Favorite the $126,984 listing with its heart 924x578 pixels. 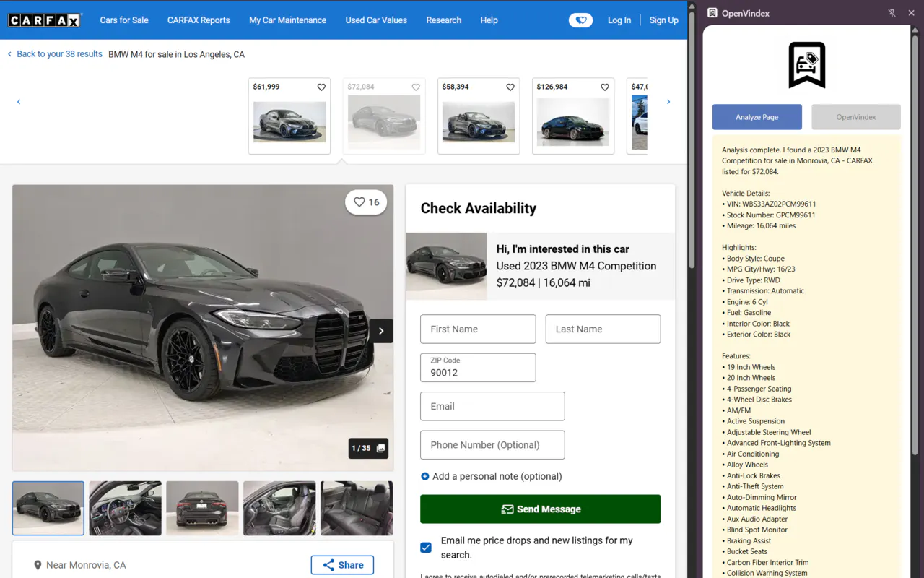605,87
